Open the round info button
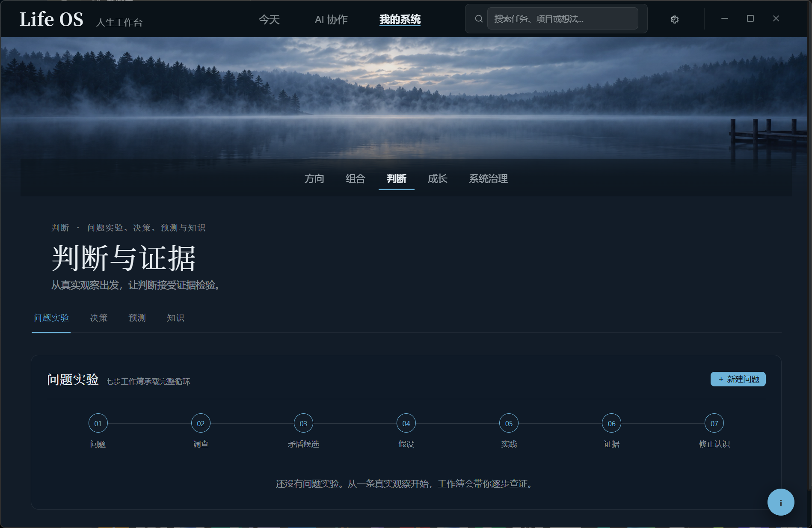812x528 pixels. (x=780, y=502)
